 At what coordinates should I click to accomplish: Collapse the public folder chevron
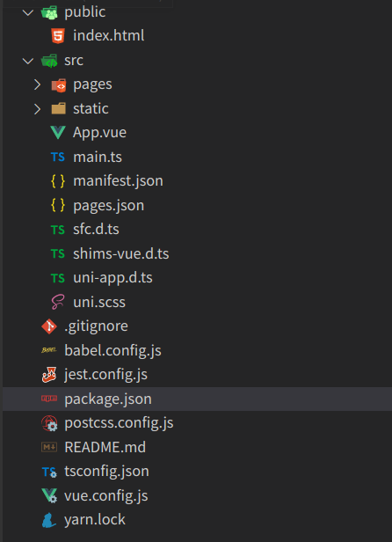click(x=27, y=13)
